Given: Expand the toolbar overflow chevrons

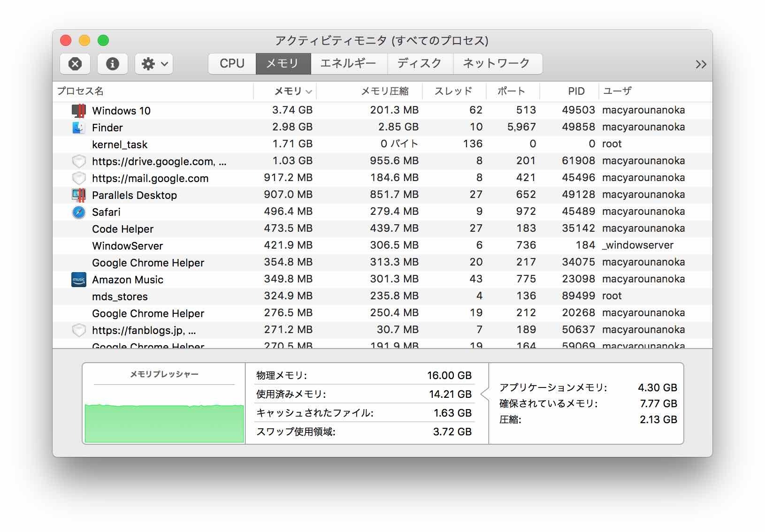Looking at the screenshot, I should (701, 64).
